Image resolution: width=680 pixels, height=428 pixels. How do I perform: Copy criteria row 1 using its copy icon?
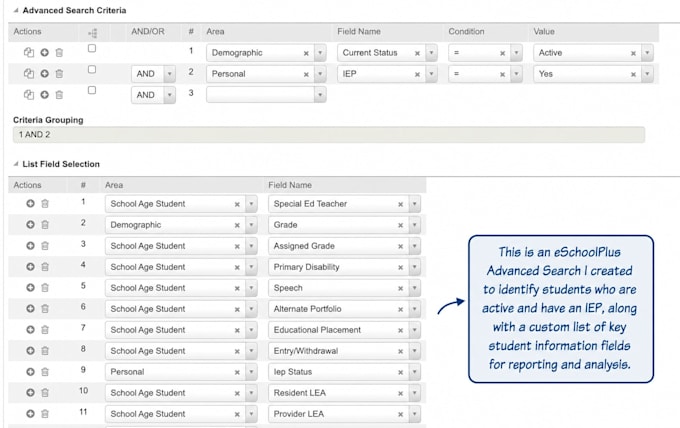click(x=29, y=52)
